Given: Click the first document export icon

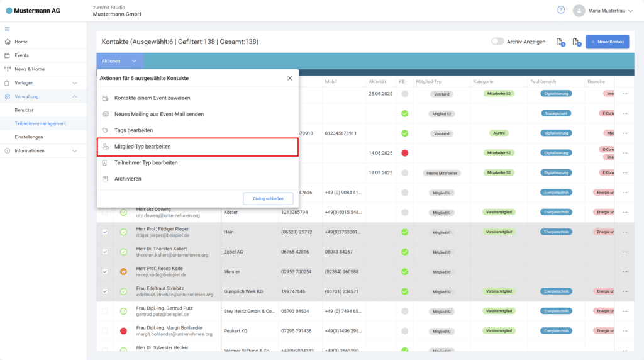Looking at the screenshot, I should [x=560, y=42].
